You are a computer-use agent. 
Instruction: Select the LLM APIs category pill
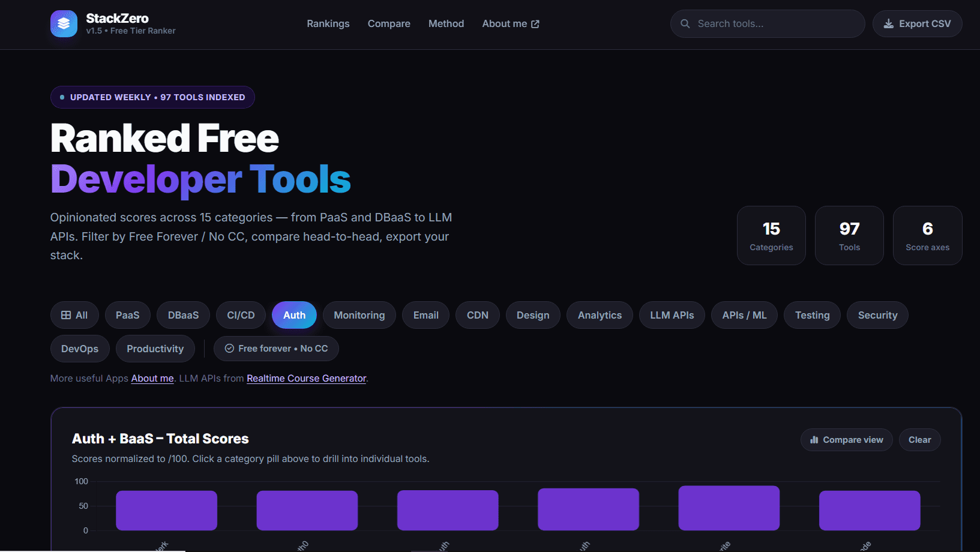point(672,315)
